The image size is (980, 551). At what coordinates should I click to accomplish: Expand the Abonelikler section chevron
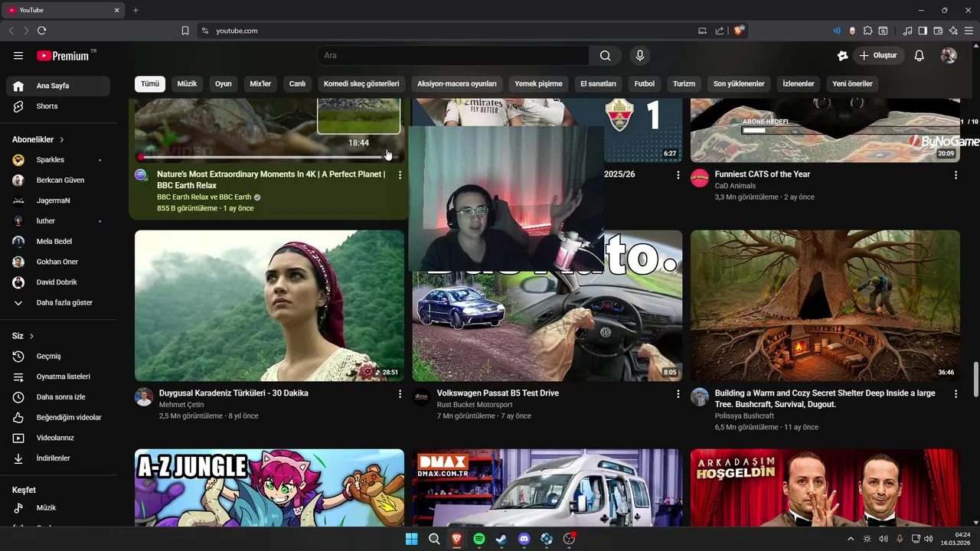click(62, 140)
